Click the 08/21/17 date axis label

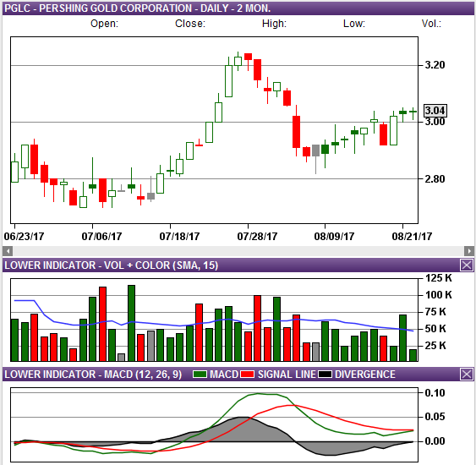point(412,237)
